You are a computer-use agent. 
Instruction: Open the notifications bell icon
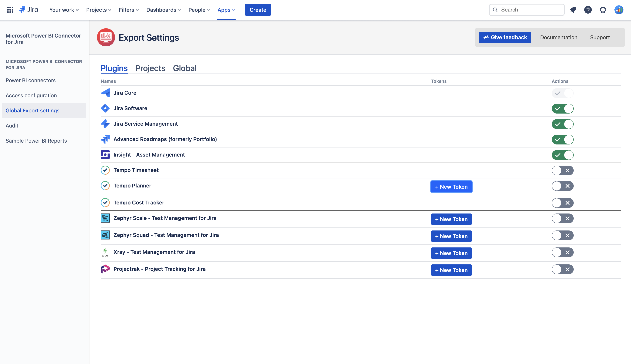pos(573,10)
